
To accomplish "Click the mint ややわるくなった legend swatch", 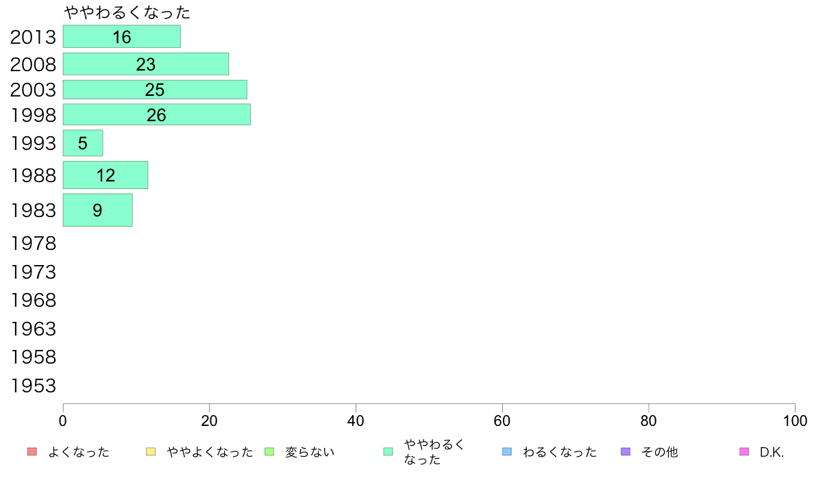I will [388, 451].
